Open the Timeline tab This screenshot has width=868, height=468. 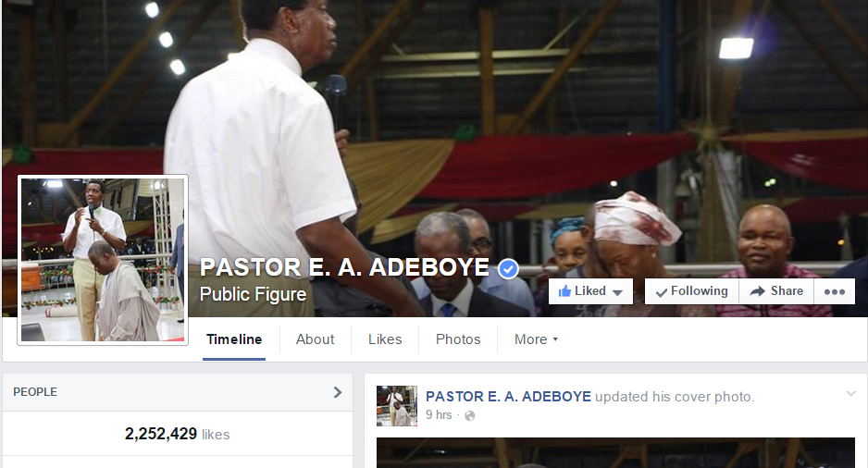[x=234, y=339]
